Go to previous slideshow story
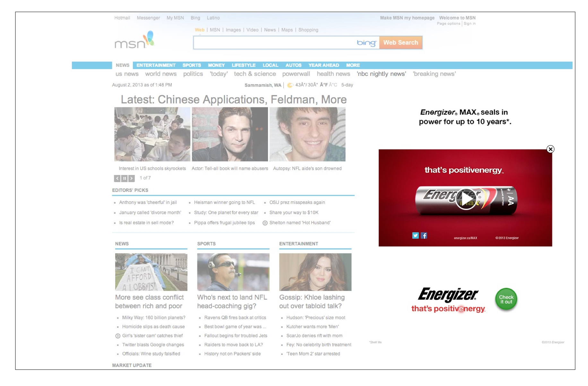Screen dimensions: 588x386 [x=117, y=178]
